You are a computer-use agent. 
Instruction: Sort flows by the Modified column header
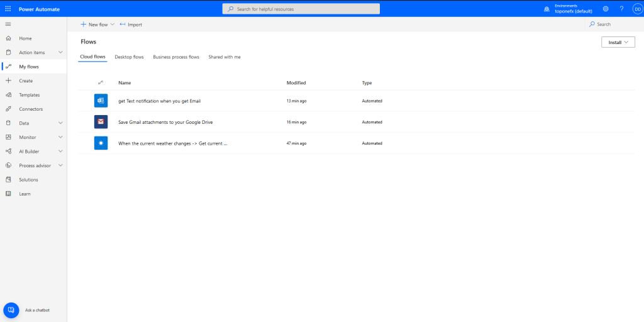[x=296, y=83]
